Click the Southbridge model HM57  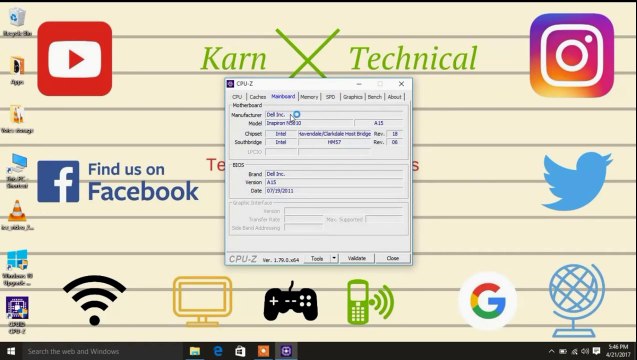point(335,142)
